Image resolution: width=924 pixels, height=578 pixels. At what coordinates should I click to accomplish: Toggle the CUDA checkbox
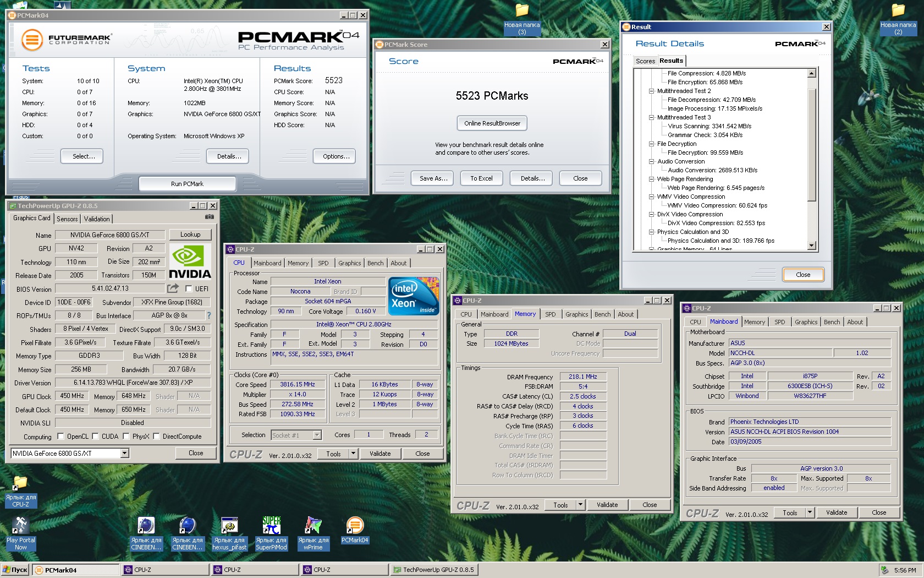tap(95, 436)
